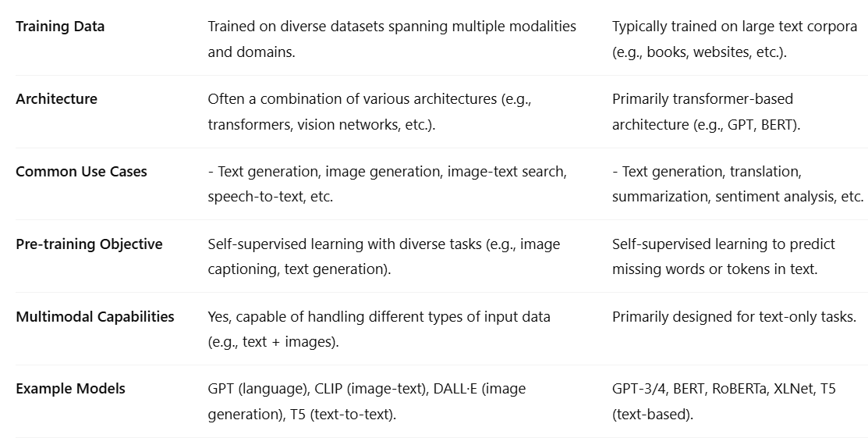This screenshot has height=438, width=868.
Task: Click the 'speech-to-text, etc.' line
Action: coord(270,197)
